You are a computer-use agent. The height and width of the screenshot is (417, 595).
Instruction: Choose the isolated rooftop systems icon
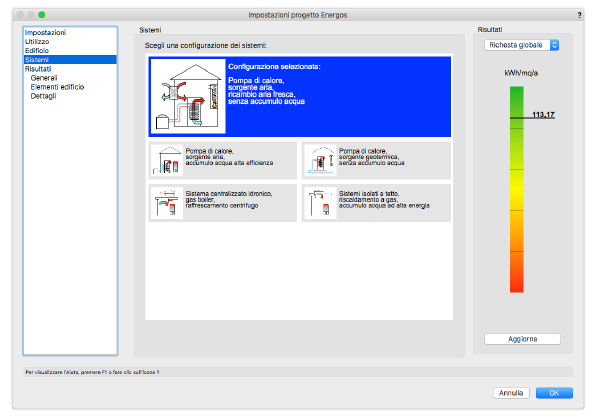click(320, 203)
